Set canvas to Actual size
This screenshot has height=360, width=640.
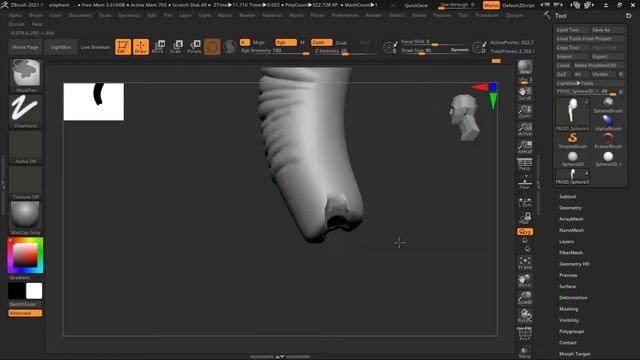point(525,129)
